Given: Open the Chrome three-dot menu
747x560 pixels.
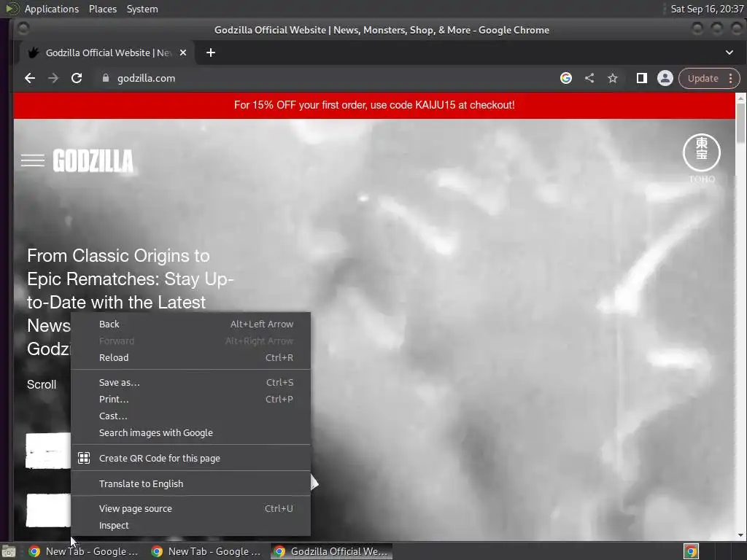Looking at the screenshot, I should click(731, 78).
